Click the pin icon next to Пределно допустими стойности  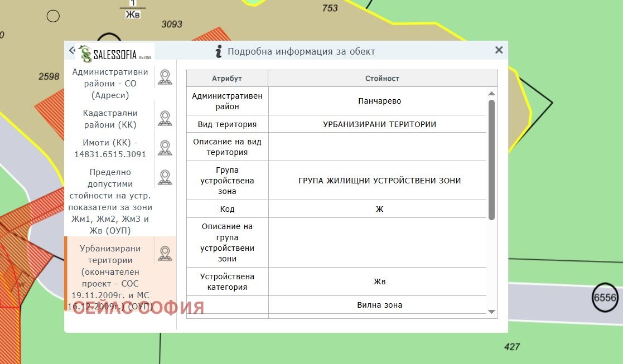165,177
